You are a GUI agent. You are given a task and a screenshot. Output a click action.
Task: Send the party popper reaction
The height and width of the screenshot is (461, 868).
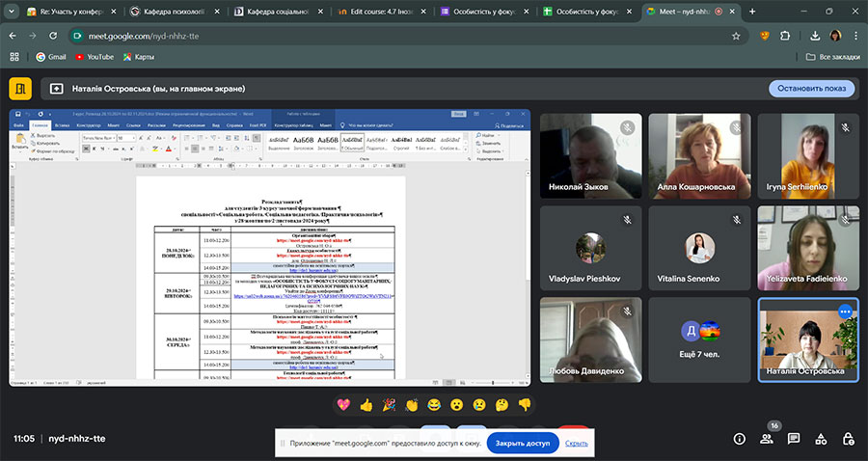tap(389, 404)
